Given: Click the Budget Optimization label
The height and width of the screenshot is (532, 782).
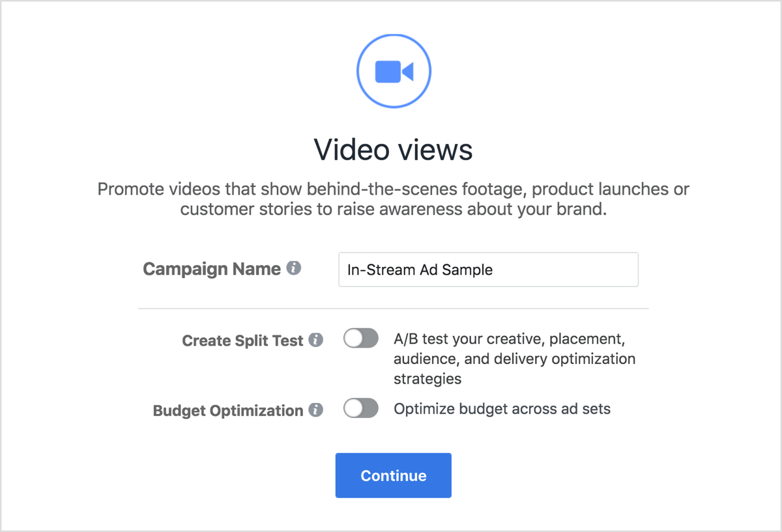Looking at the screenshot, I should tap(227, 410).
